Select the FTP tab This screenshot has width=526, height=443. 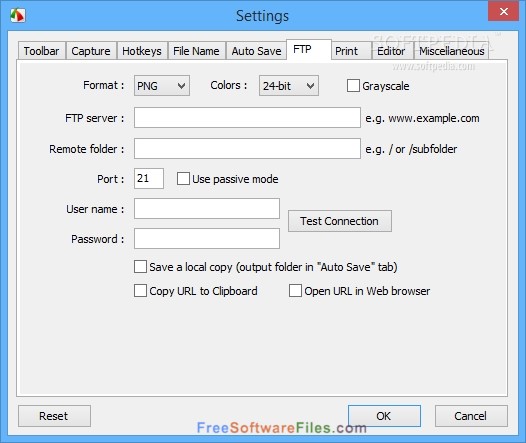tap(309, 49)
